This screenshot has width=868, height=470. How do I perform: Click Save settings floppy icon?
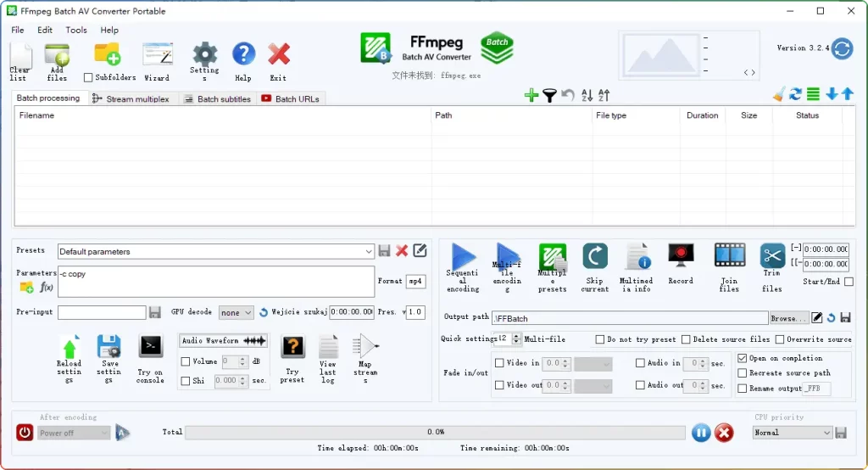[108, 359]
